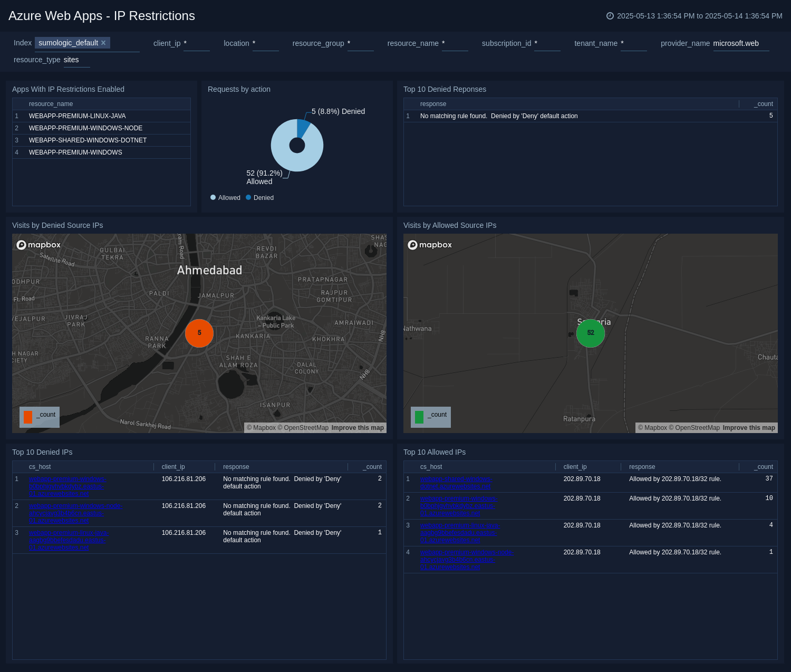Edit the resource_type filter showing sites

pyautogui.click(x=76, y=60)
